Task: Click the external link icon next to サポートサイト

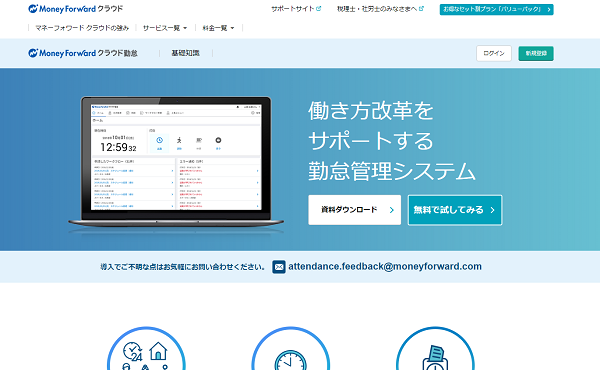Action: tap(319, 8)
